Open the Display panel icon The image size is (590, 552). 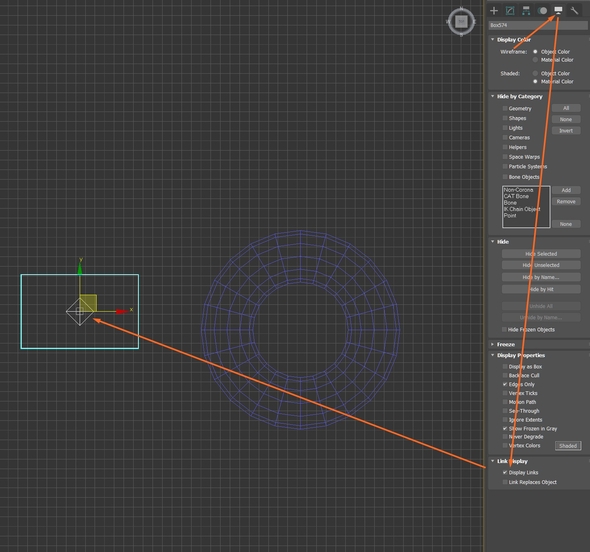[558, 10]
